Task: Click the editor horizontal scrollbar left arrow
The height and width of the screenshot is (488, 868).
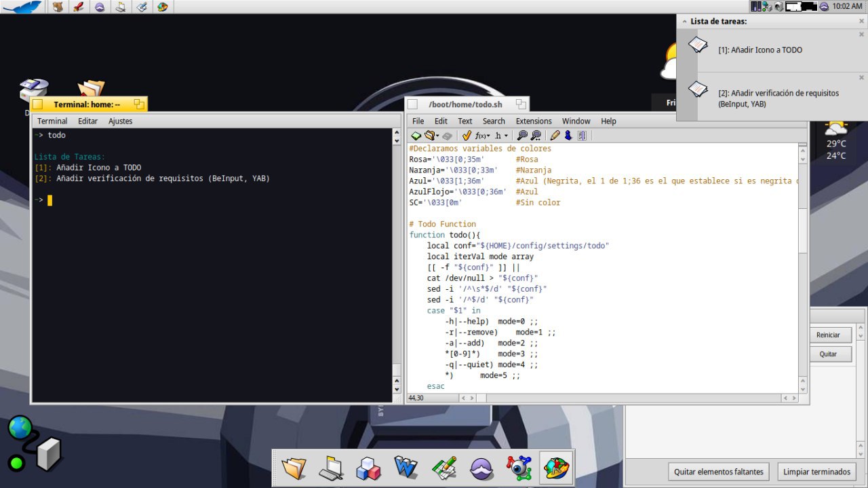Action: click(465, 398)
